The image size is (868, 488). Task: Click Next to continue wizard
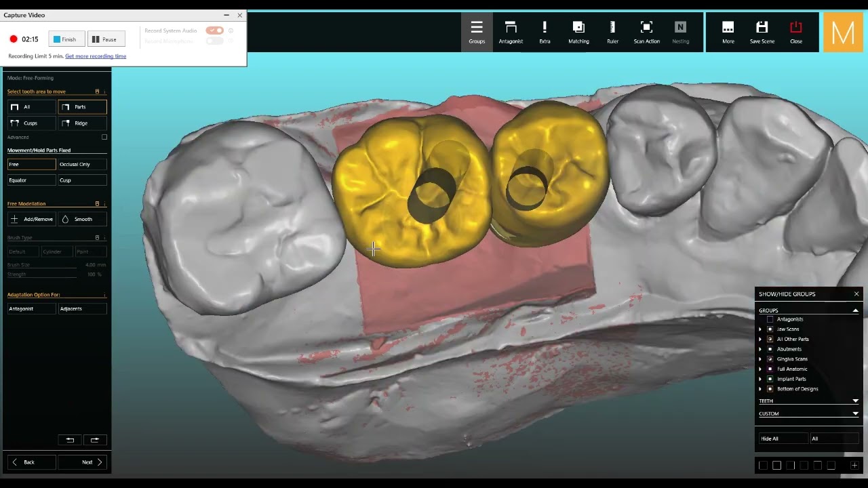[82, 462]
